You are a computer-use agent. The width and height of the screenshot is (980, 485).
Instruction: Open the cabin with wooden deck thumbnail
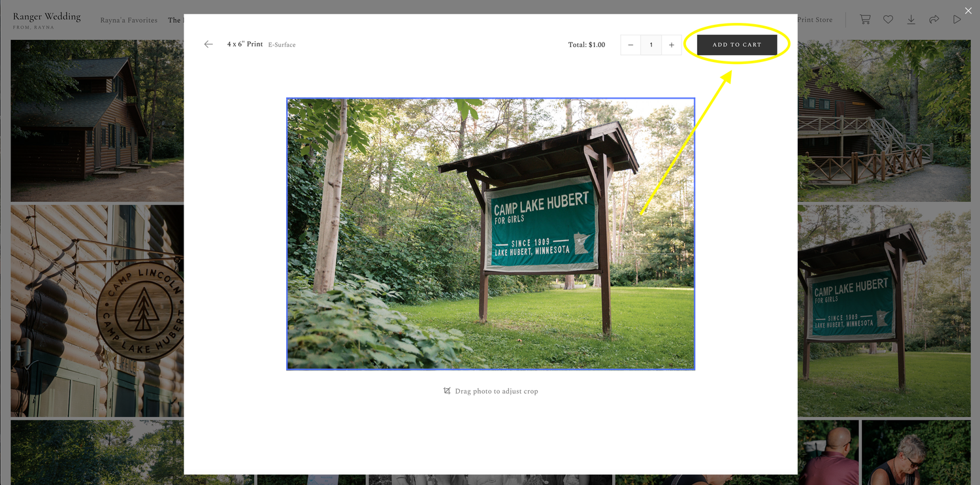point(884,121)
